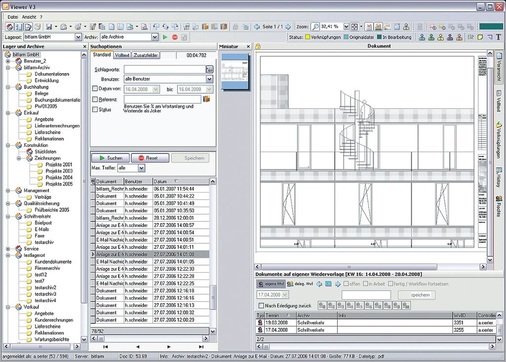Select the yellow Verknüpfungen status swatch
The image size is (506, 362).
pyautogui.click(x=308, y=37)
